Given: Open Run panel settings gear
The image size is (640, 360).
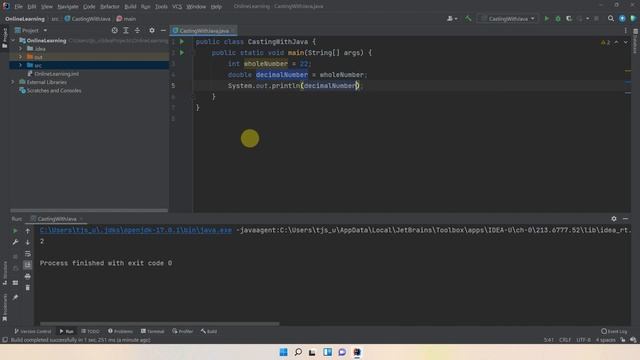Looking at the screenshot, I should pyautogui.click(x=614, y=219).
